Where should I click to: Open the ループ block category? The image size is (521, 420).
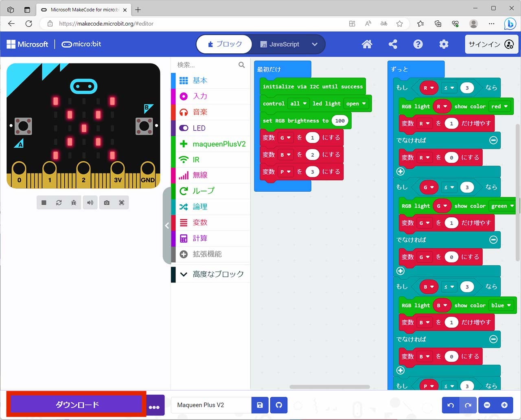click(210, 191)
